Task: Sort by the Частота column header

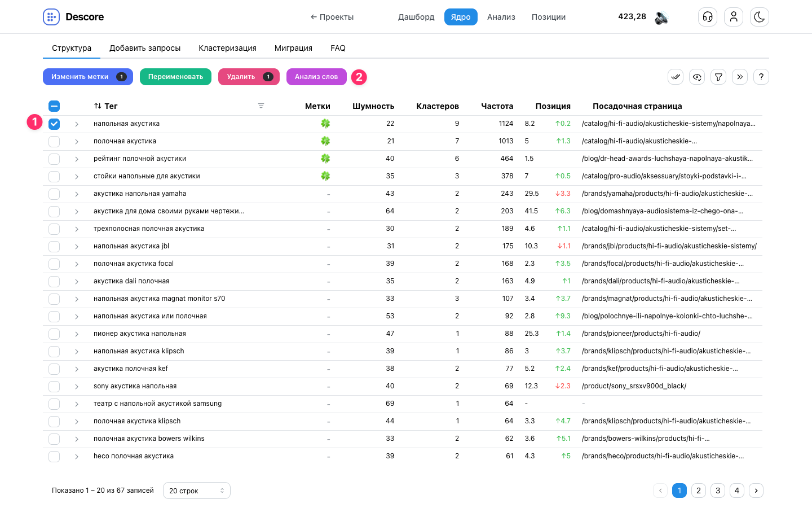Action: click(497, 106)
